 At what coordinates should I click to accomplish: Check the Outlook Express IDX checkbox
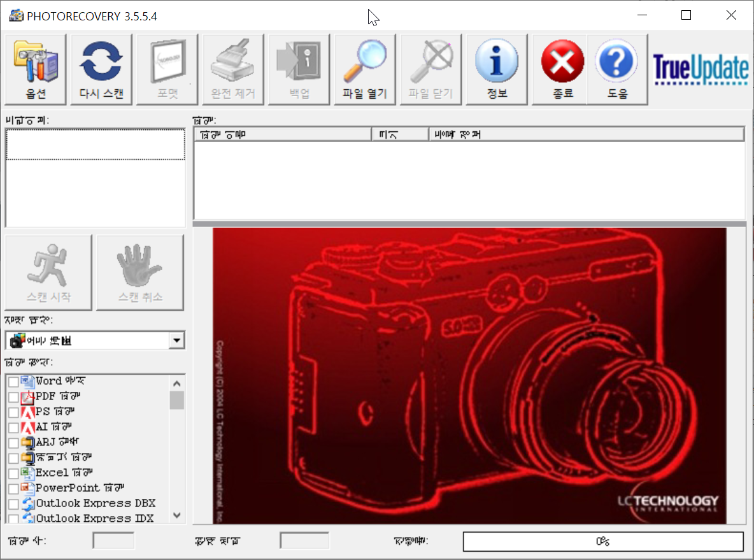click(x=13, y=519)
